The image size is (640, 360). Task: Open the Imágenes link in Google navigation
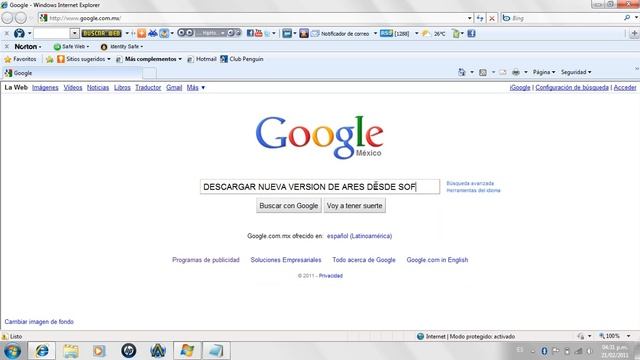pos(45,87)
